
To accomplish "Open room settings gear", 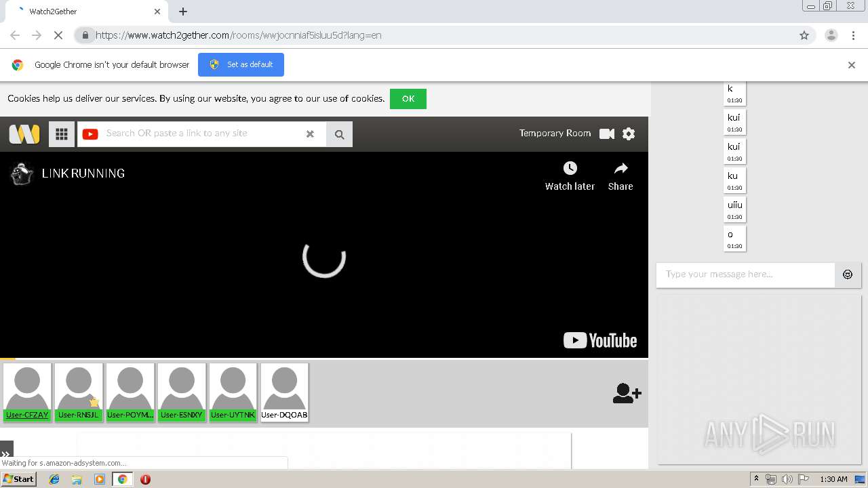I will click(x=629, y=134).
